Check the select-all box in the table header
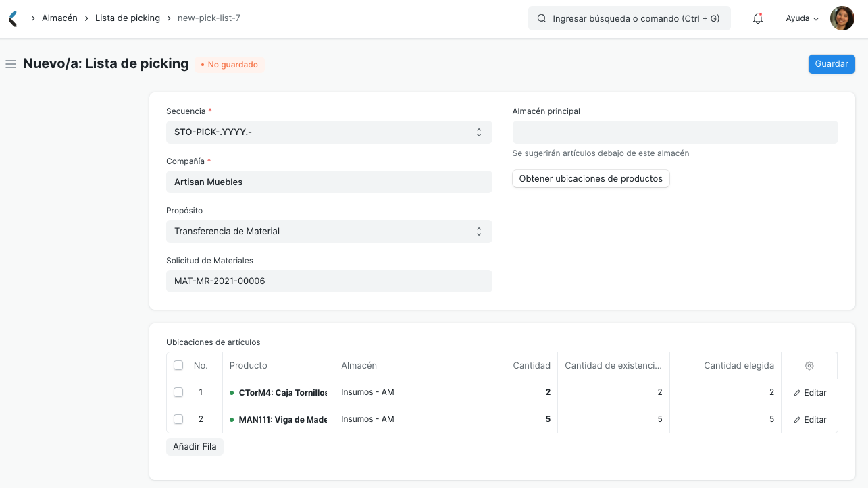The height and width of the screenshot is (488, 868). click(178, 365)
